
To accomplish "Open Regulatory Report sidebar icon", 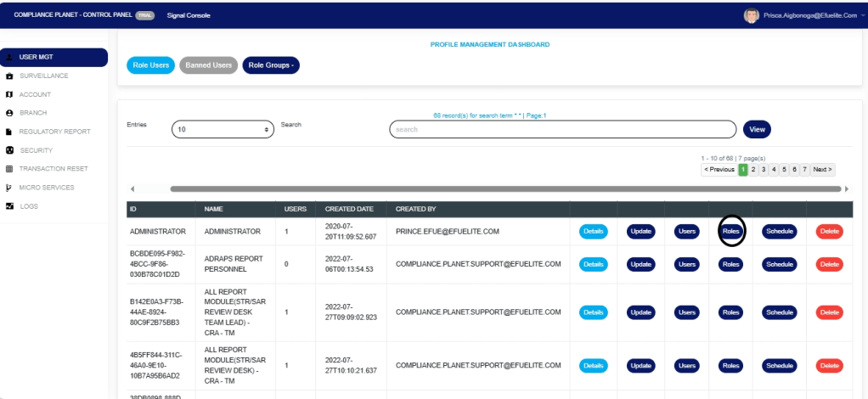I will click(9, 132).
